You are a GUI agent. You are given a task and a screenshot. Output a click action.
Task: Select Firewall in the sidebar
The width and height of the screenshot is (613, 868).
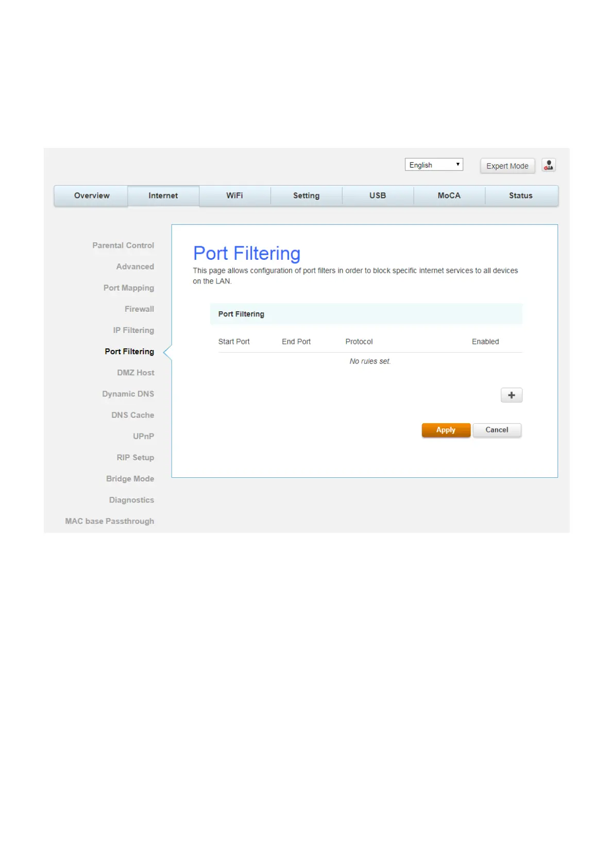(139, 309)
